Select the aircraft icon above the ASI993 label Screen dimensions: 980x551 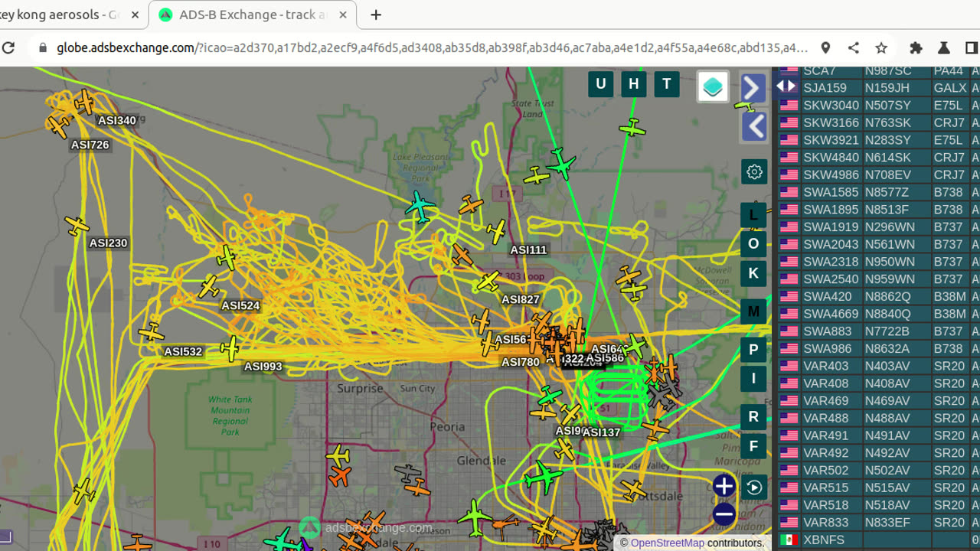[x=230, y=348]
